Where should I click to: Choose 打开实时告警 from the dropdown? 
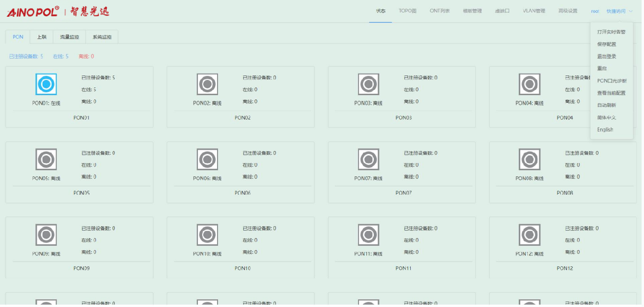click(611, 32)
